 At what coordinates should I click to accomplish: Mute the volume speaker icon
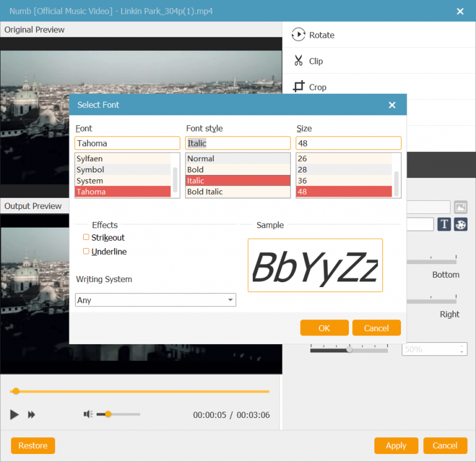[x=88, y=414]
